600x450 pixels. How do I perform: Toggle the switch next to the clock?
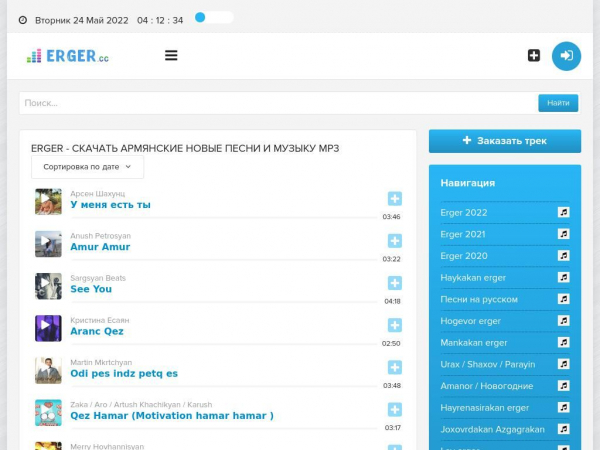click(x=213, y=18)
